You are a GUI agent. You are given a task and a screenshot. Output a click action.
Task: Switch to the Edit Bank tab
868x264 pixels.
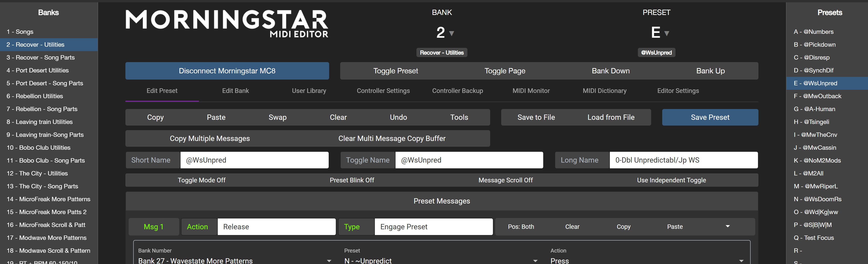[235, 91]
